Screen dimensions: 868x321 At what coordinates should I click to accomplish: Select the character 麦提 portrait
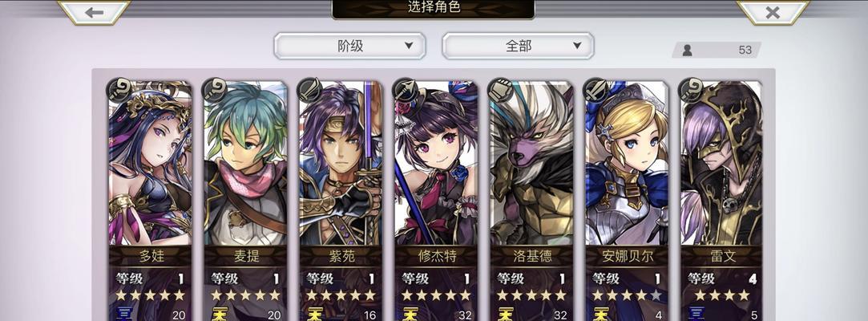click(245, 164)
